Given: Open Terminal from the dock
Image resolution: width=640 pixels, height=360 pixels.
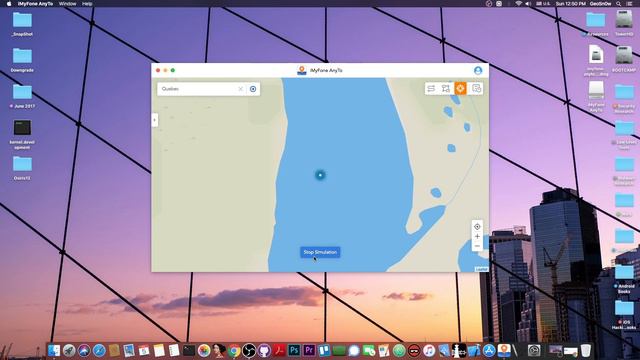Looking at the screenshot, I should (189, 351).
